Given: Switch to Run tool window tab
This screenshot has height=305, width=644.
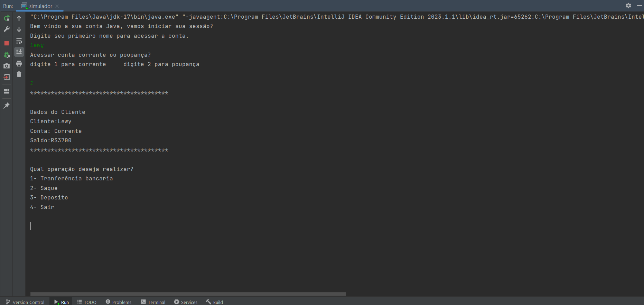Looking at the screenshot, I should (x=62, y=302).
